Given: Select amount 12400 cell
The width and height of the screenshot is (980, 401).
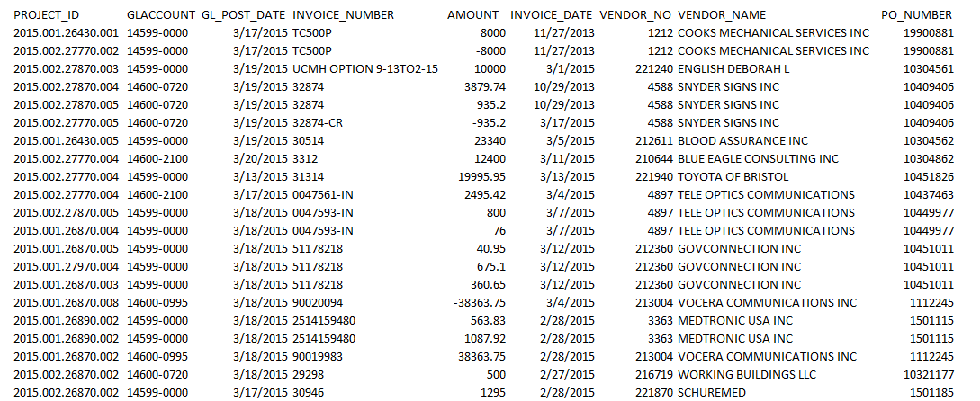Looking at the screenshot, I should [x=490, y=158].
